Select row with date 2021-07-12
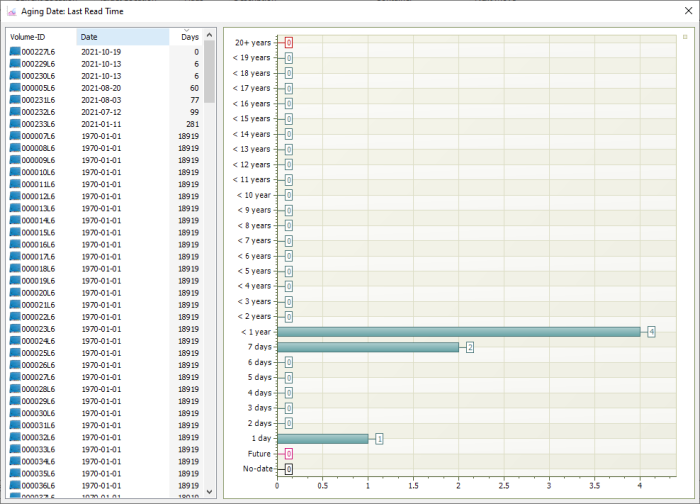The width and height of the screenshot is (700, 504). pos(101,112)
